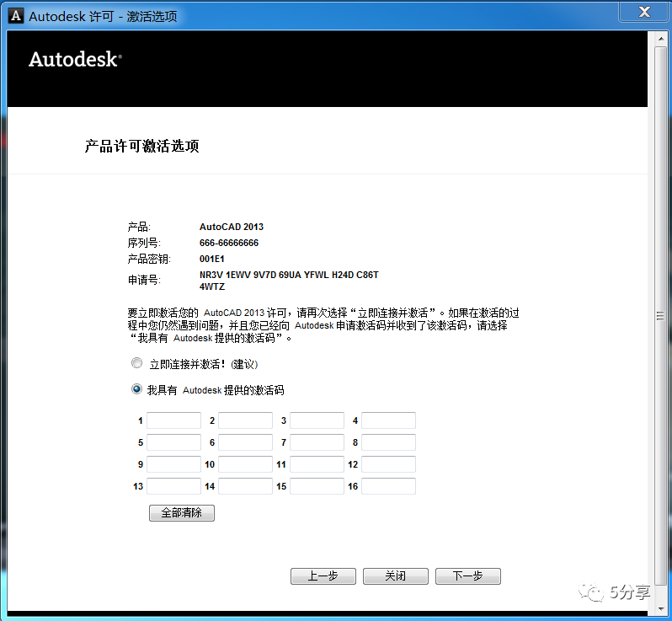The width and height of the screenshot is (672, 621).
Task: Click activation code field 4
Action: (x=389, y=420)
